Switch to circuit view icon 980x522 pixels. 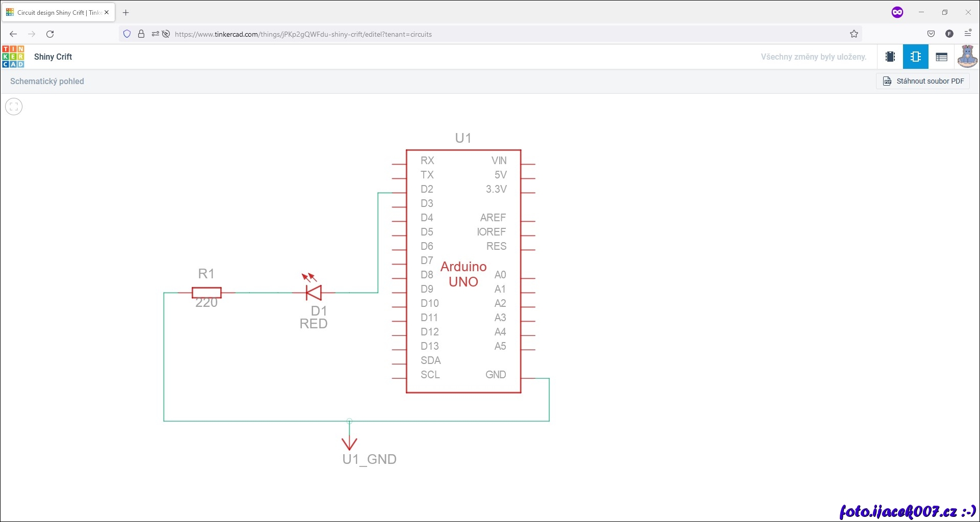(x=890, y=57)
